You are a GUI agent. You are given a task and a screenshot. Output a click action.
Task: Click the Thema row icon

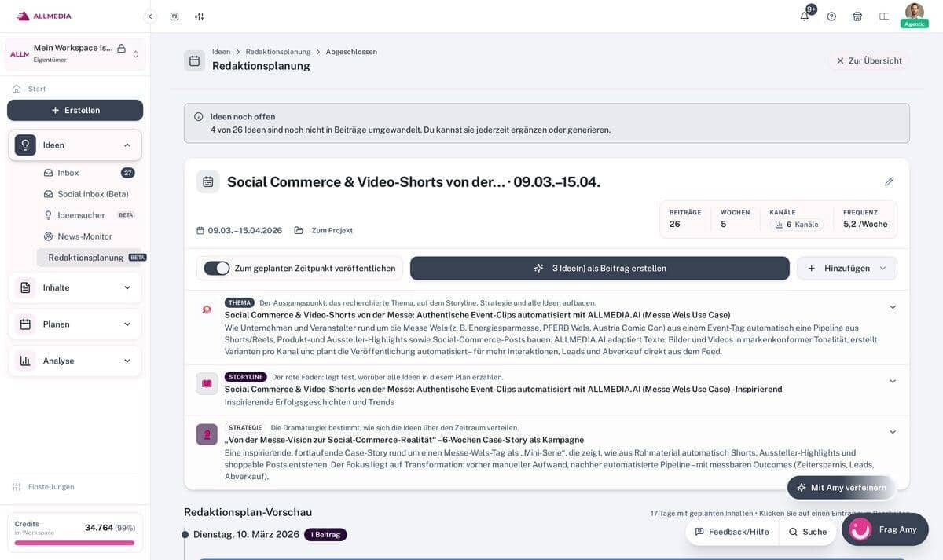[207, 309]
